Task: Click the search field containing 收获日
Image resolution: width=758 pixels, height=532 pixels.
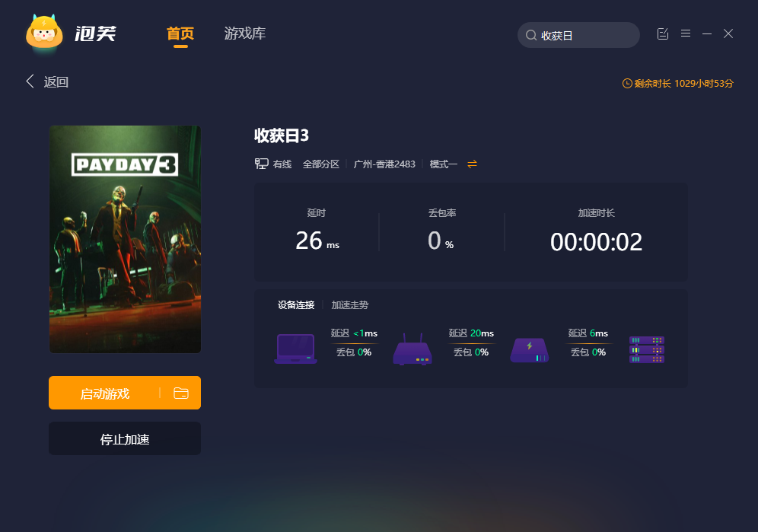Action: [x=586, y=36]
